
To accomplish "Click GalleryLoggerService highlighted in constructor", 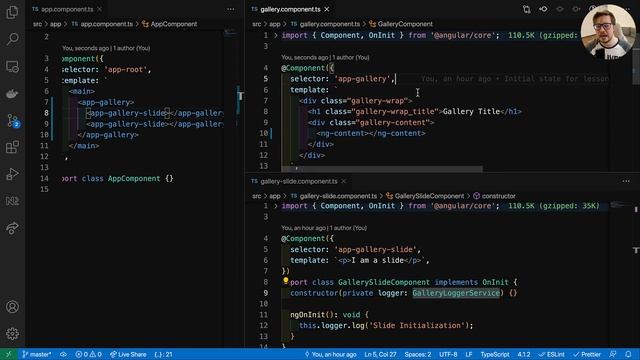I will click(x=456, y=293).
